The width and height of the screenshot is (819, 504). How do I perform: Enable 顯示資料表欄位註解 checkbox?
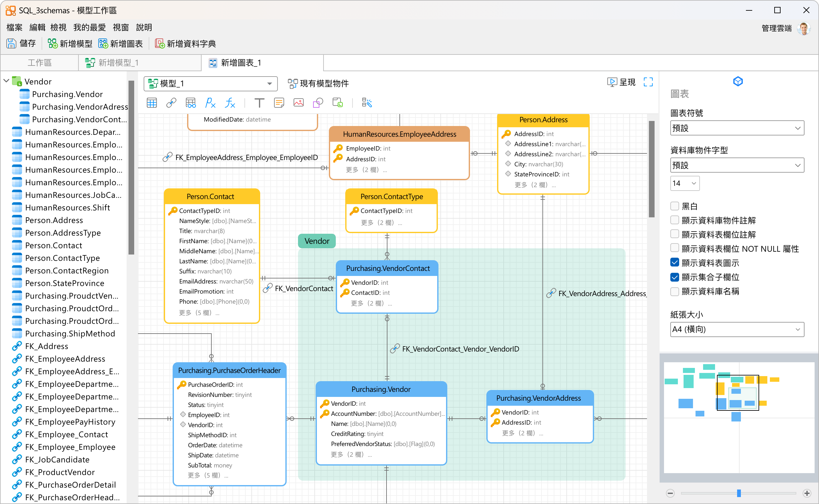point(675,234)
